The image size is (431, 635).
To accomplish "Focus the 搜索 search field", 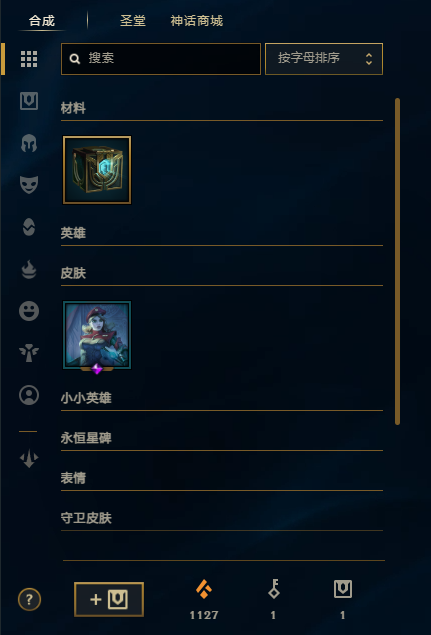I will pyautogui.click(x=161, y=59).
